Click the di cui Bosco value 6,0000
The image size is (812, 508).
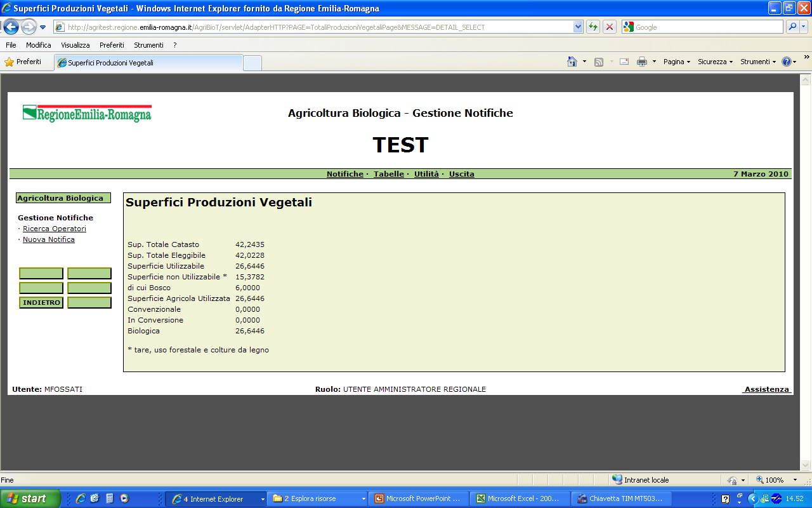coord(247,288)
